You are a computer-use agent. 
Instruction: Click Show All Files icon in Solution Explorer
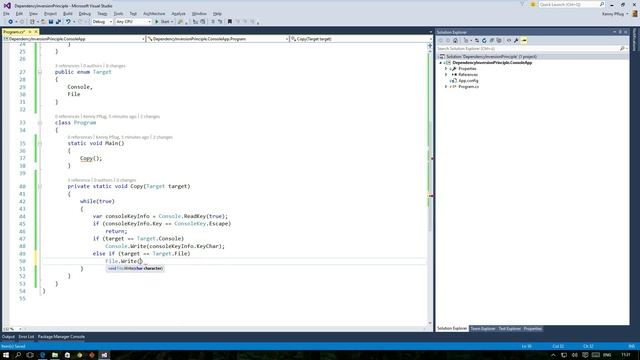click(x=499, y=40)
